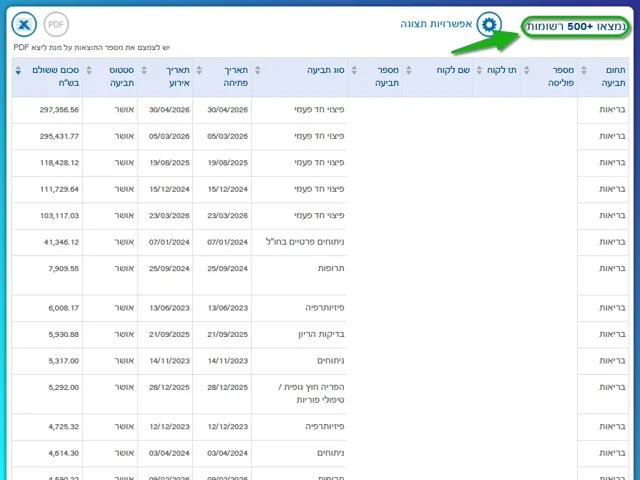Sort by תאריך אירוע column arrows
The image size is (640, 480).
coord(144,70)
